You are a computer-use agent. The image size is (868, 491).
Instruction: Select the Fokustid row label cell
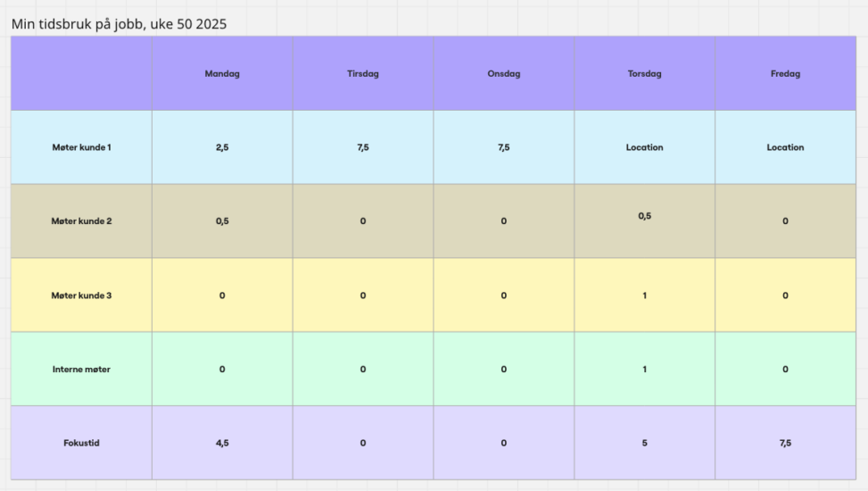tap(81, 443)
